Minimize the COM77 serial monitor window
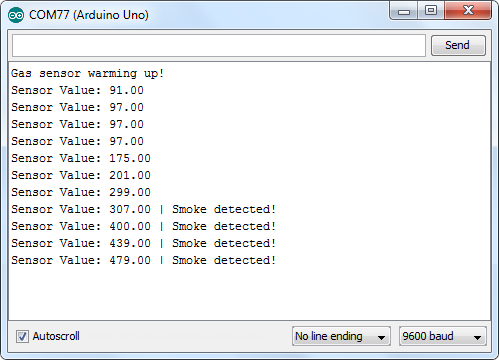This screenshot has width=499, height=360. pos(404,11)
